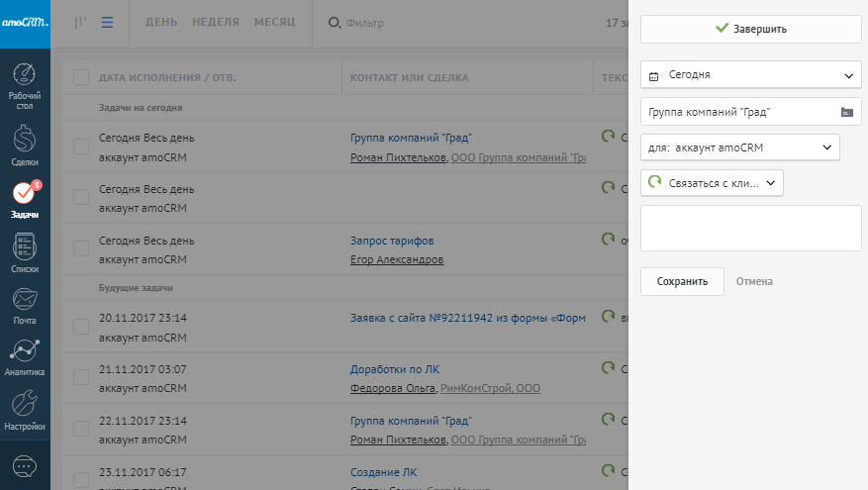868x490 pixels.
Task: Open Федорова Ольга contact link
Action: pyautogui.click(x=393, y=388)
